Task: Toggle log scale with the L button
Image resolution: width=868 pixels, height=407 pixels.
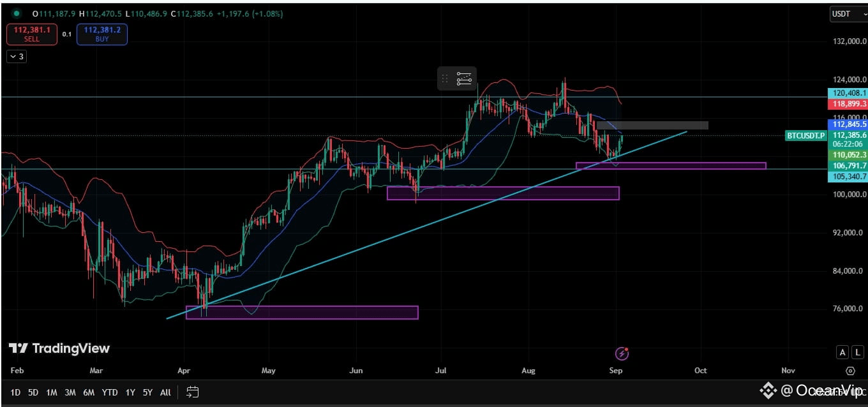Action: [858, 352]
